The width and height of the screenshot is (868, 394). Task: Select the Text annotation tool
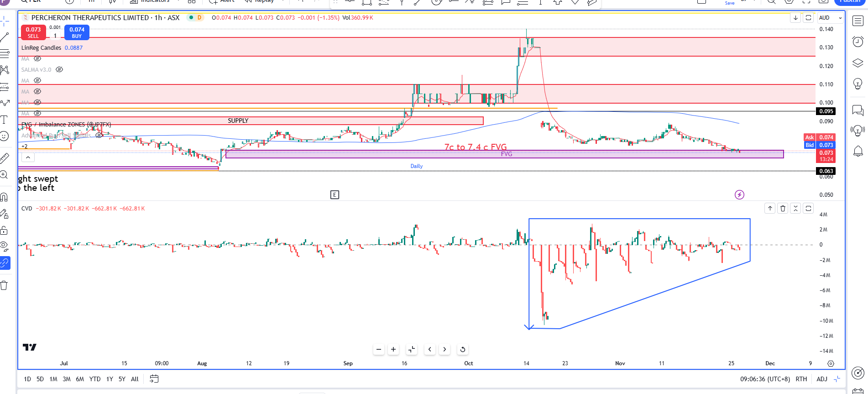pyautogui.click(x=4, y=120)
